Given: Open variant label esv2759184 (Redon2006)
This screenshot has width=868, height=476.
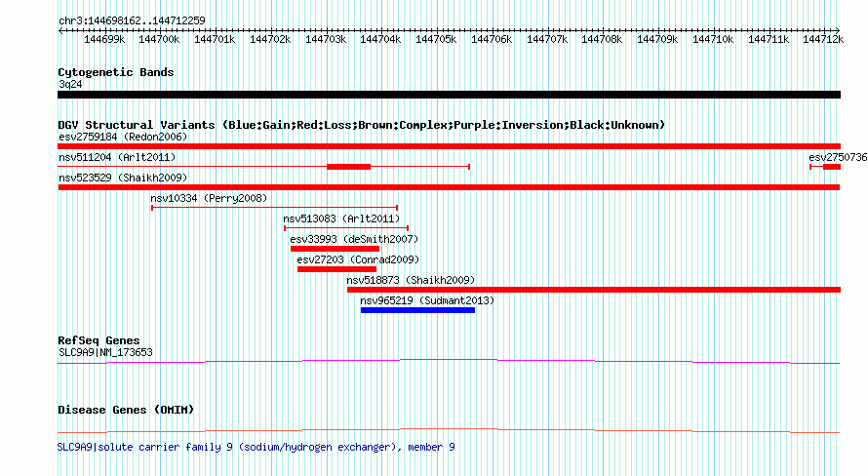Looking at the screenshot, I should pyautogui.click(x=123, y=137).
